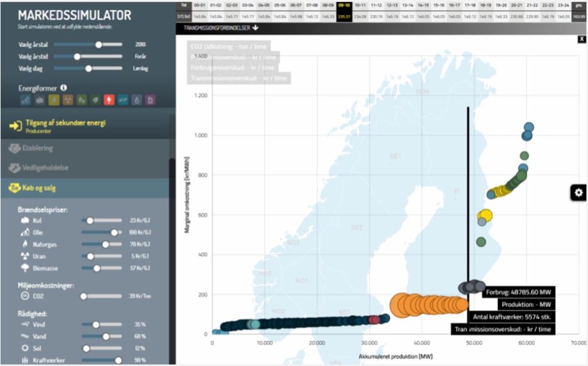
Task: Click the purple fuel canister icon
Action: pyautogui.click(x=151, y=100)
